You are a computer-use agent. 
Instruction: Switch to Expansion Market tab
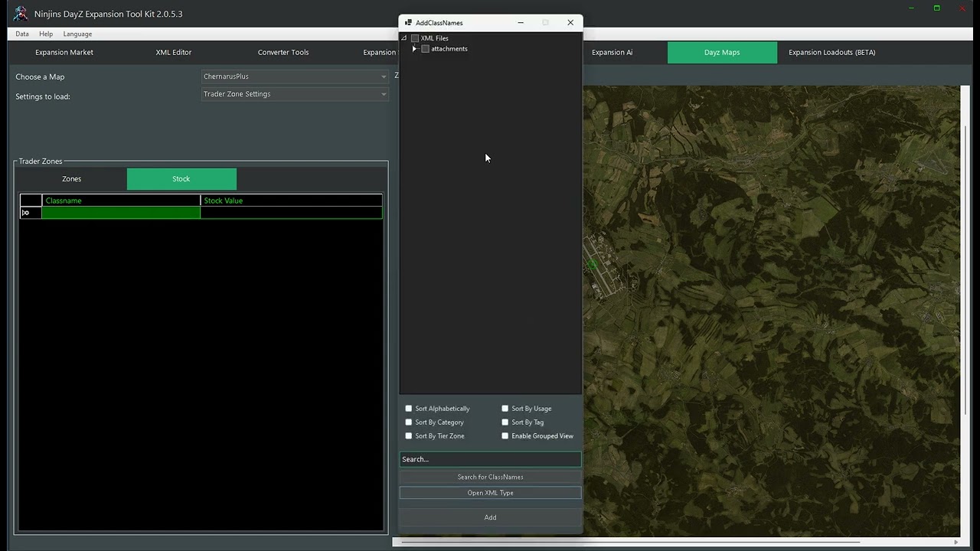point(64,52)
